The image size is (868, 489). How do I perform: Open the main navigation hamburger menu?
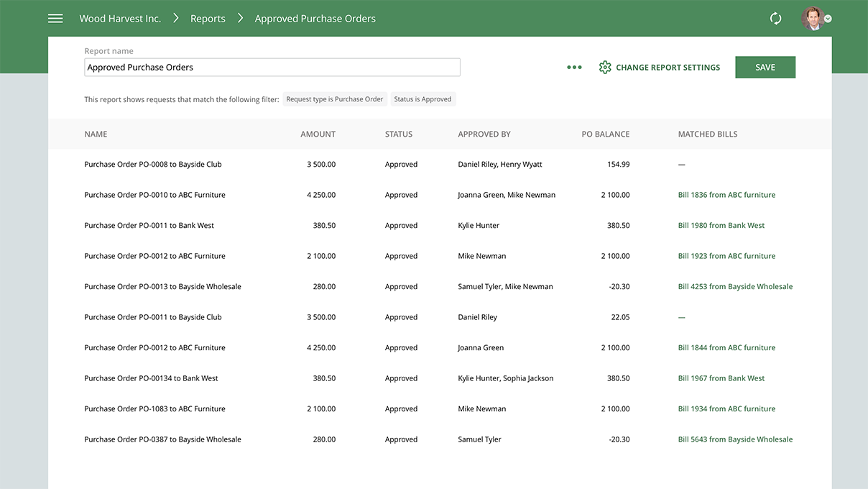[x=55, y=18]
